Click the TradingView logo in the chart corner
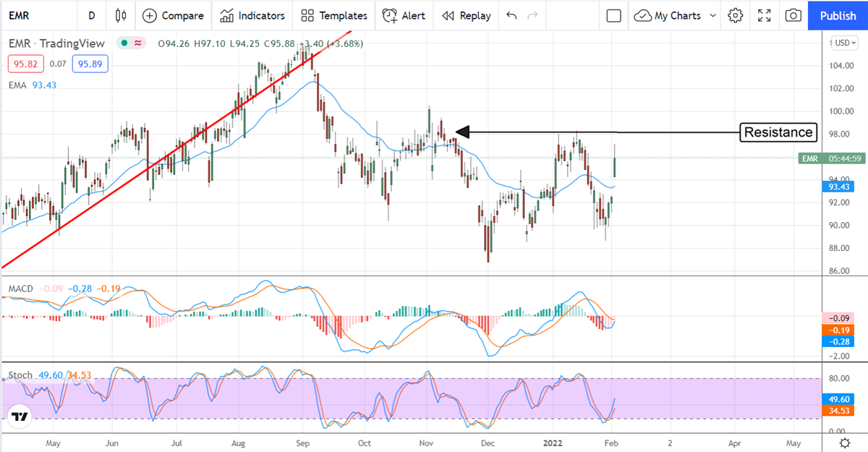Image resolution: width=868 pixels, height=452 pixels. pyautogui.click(x=20, y=417)
